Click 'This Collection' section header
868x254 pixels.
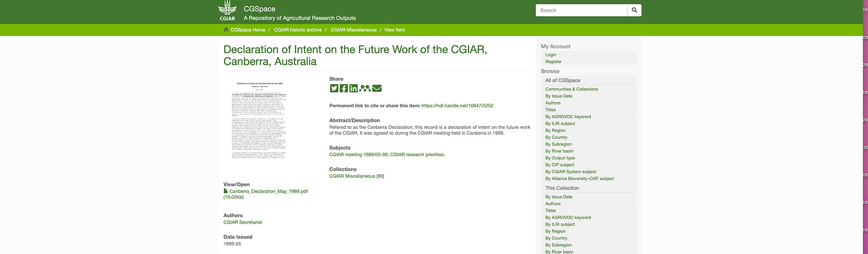563,188
